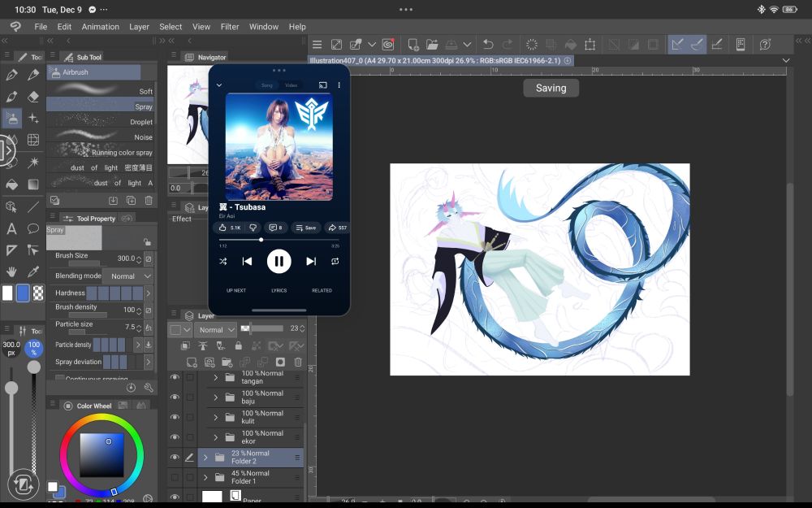The image size is (812, 508).
Task: Open the Filter menu
Action: coord(230,27)
